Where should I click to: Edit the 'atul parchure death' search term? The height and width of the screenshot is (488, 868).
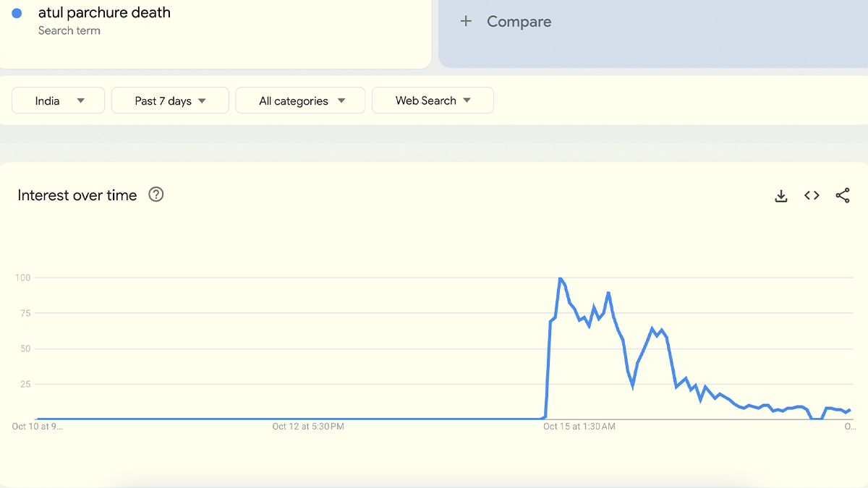point(104,12)
